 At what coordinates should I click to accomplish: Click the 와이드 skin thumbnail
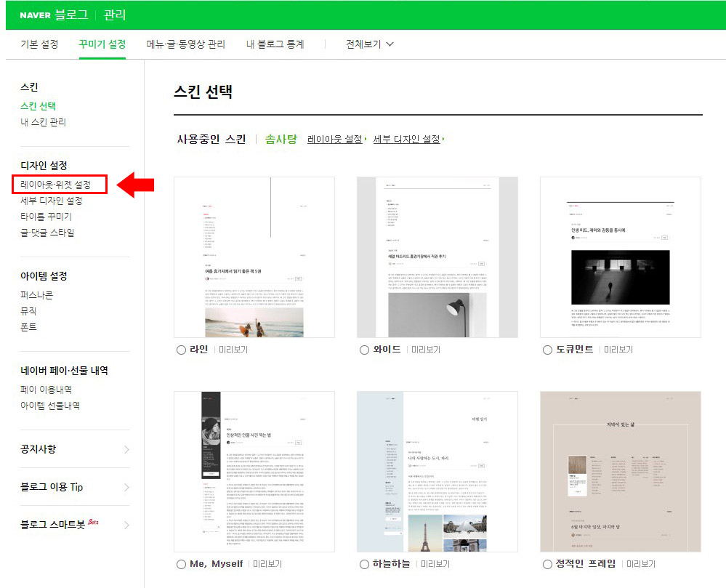[x=437, y=257]
